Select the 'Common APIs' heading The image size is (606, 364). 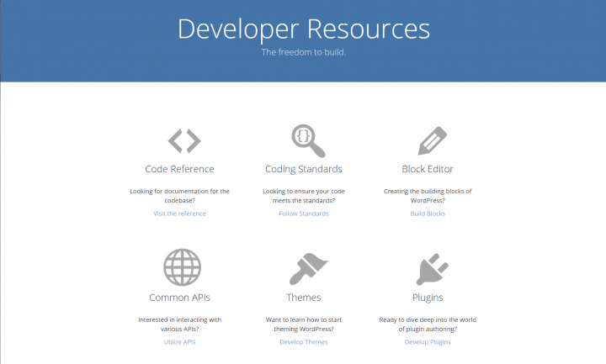[179, 298]
